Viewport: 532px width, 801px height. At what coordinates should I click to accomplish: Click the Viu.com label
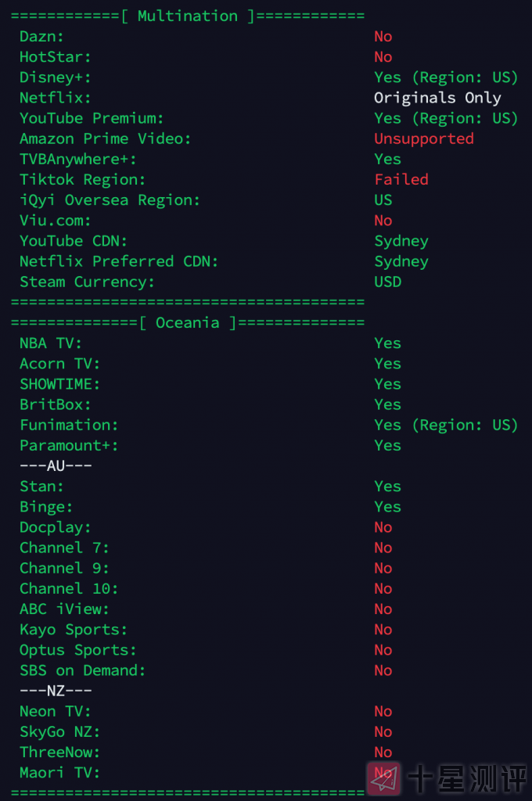pyautogui.click(x=55, y=221)
